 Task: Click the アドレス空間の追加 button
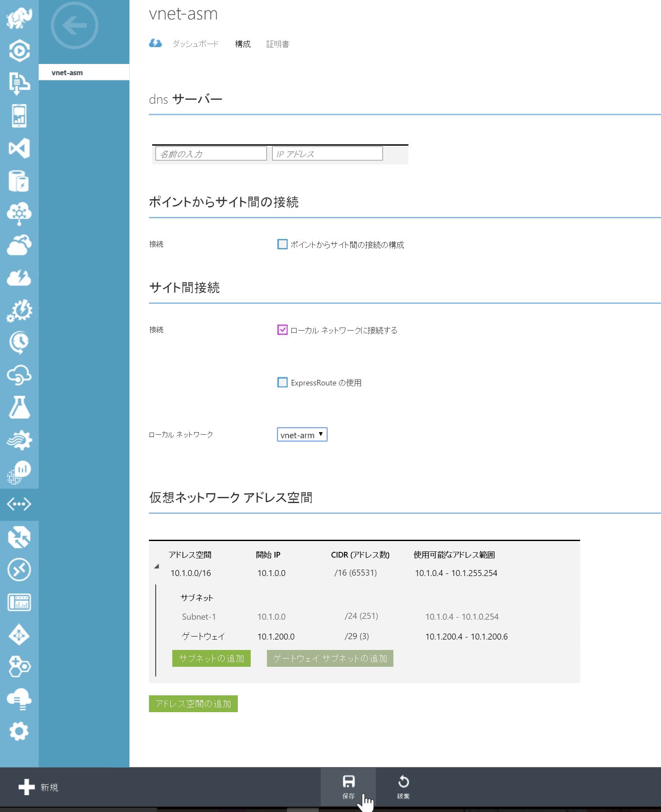click(x=193, y=704)
